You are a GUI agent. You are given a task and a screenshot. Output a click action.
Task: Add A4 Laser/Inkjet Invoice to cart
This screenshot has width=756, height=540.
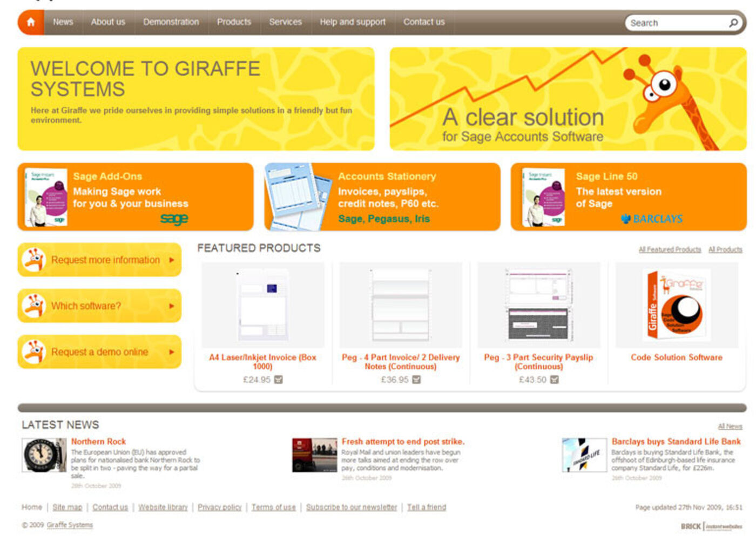coord(278,380)
